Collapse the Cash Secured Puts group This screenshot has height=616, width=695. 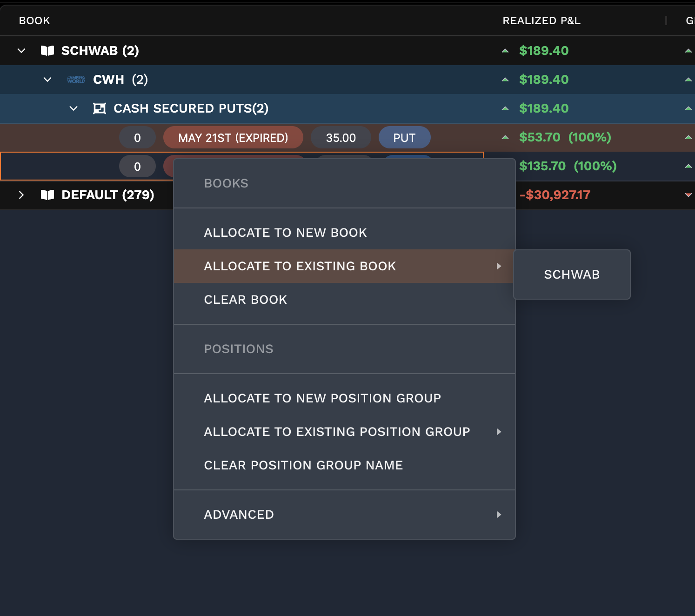74,108
